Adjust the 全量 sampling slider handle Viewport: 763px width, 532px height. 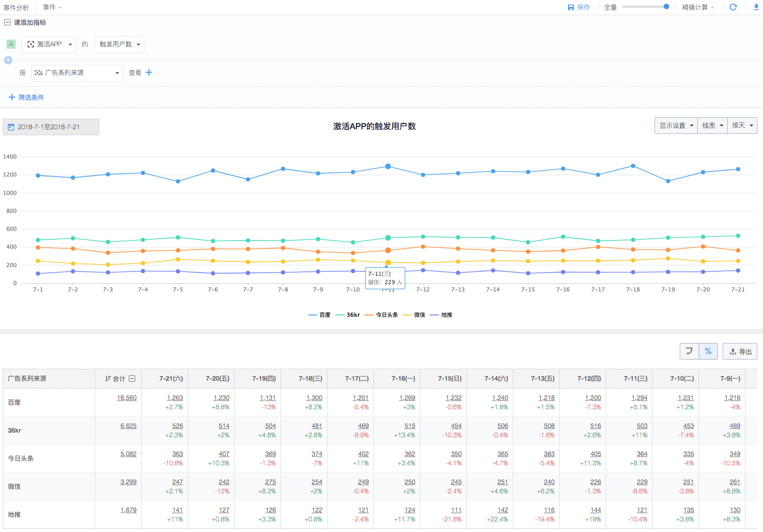click(666, 6)
